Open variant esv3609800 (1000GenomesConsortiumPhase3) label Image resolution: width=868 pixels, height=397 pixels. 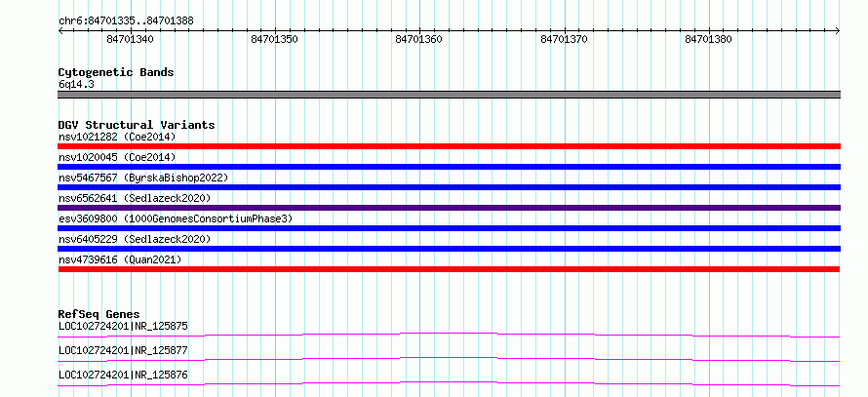tap(176, 218)
